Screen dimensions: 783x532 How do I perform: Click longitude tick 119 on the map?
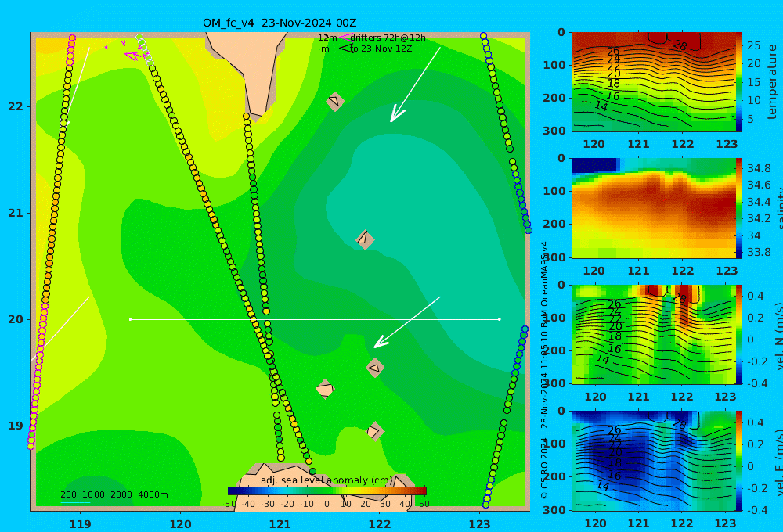81,524
